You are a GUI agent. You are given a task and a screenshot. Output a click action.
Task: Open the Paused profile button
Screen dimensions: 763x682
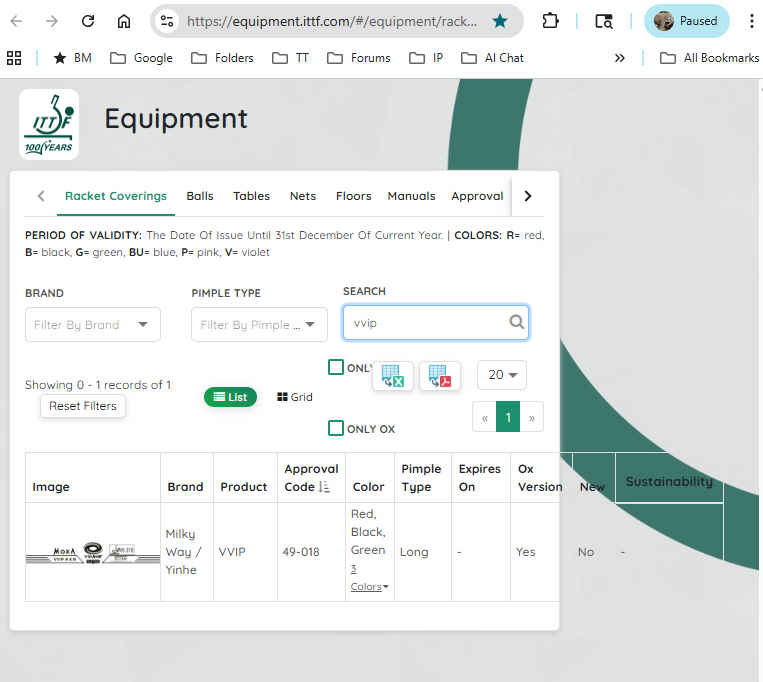(687, 21)
